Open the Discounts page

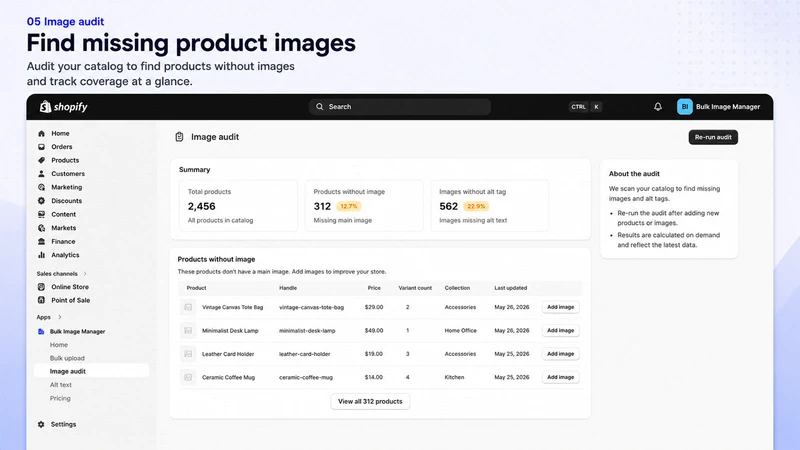coord(66,201)
